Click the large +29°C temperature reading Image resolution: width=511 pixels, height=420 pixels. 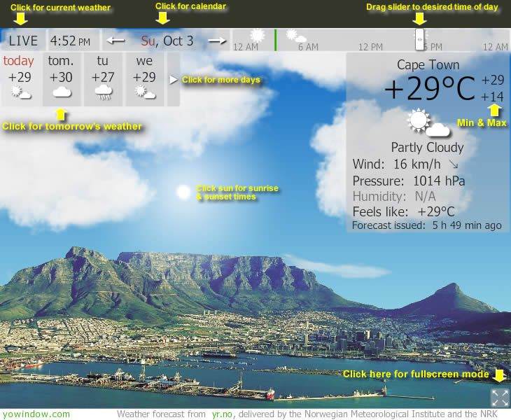point(430,88)
